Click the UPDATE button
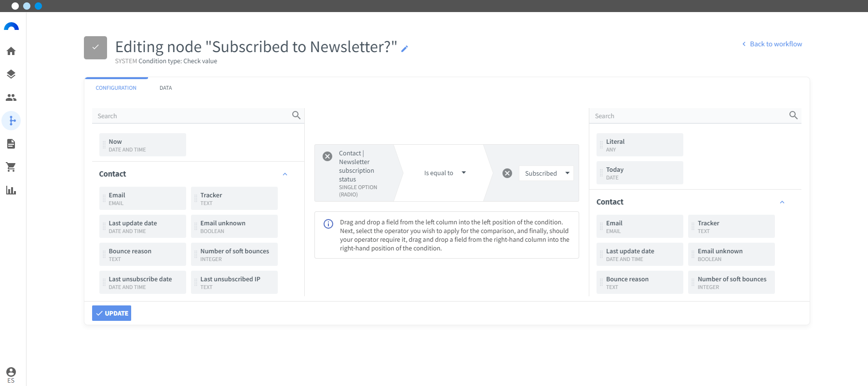868x386 pixels. (112, 313)
